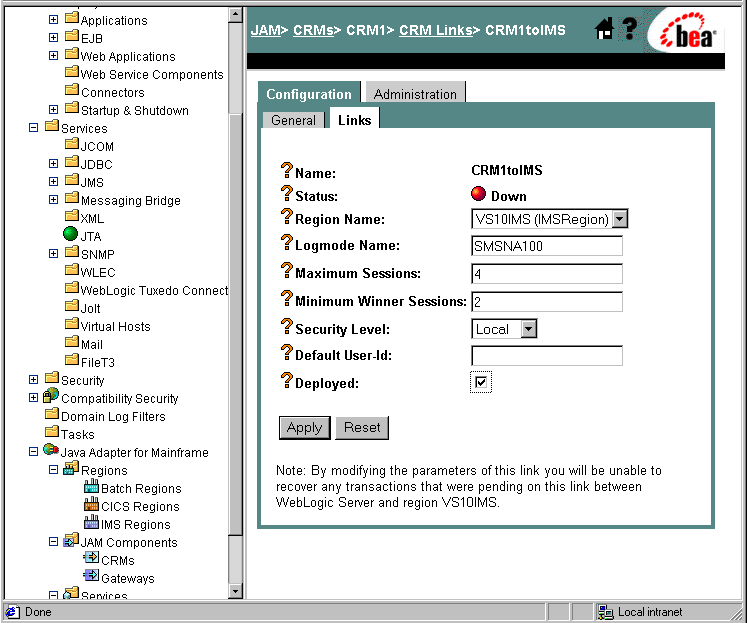Click the Home icon in the header
The height and width of the screenshot is (623, 747).
[x=604, y=29]
